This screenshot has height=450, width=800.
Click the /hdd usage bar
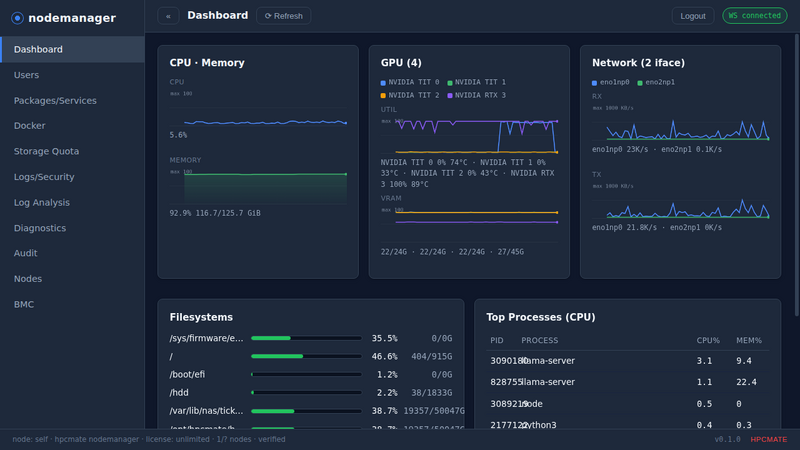(x=306, y=392)
